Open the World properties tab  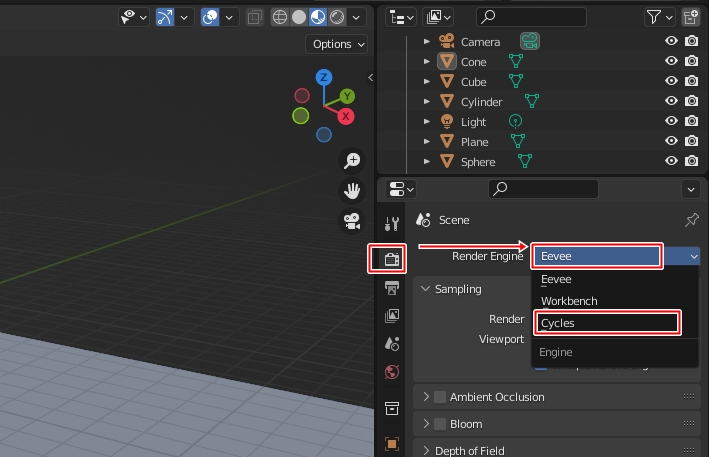point(392,372)
